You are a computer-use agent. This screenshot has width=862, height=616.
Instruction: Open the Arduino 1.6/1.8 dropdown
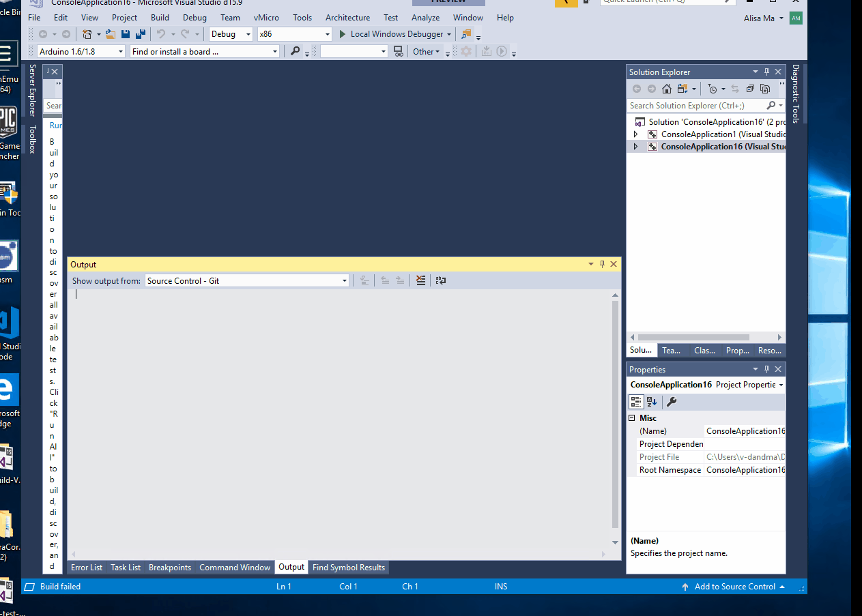point(81,51)
